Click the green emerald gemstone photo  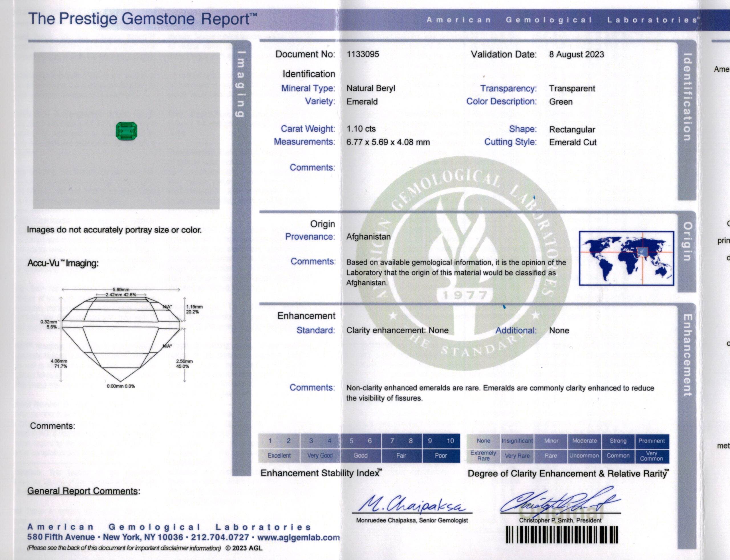pos(126,131)
